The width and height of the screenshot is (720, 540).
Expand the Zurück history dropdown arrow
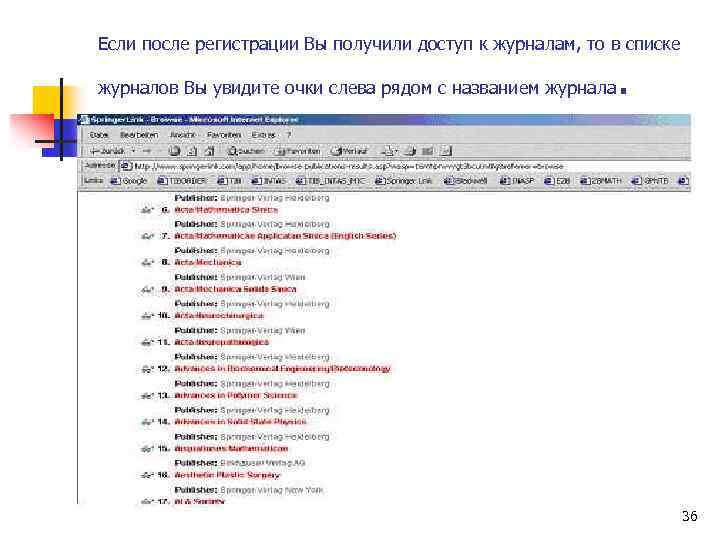(x=133, y=151)
